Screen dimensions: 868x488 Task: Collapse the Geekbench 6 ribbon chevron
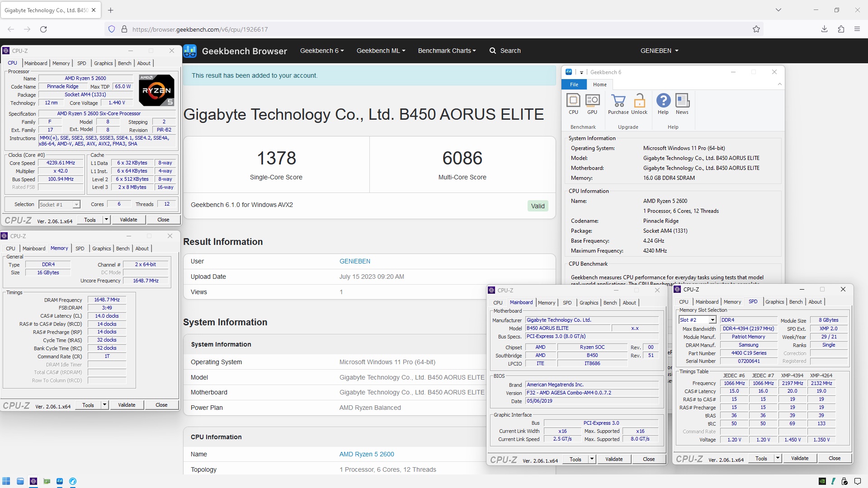point(779,84)
